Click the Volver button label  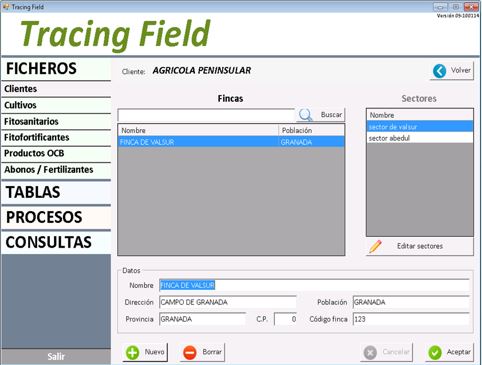tap(461, 70)
